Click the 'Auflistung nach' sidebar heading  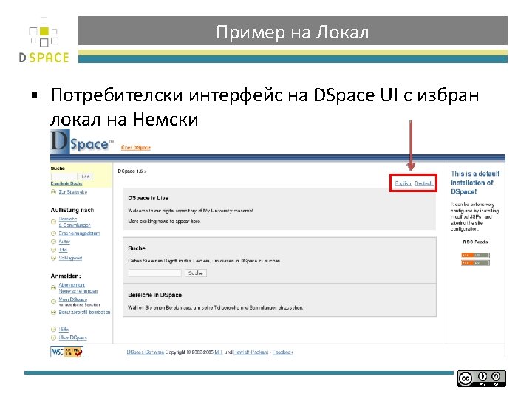click(72, 210)
